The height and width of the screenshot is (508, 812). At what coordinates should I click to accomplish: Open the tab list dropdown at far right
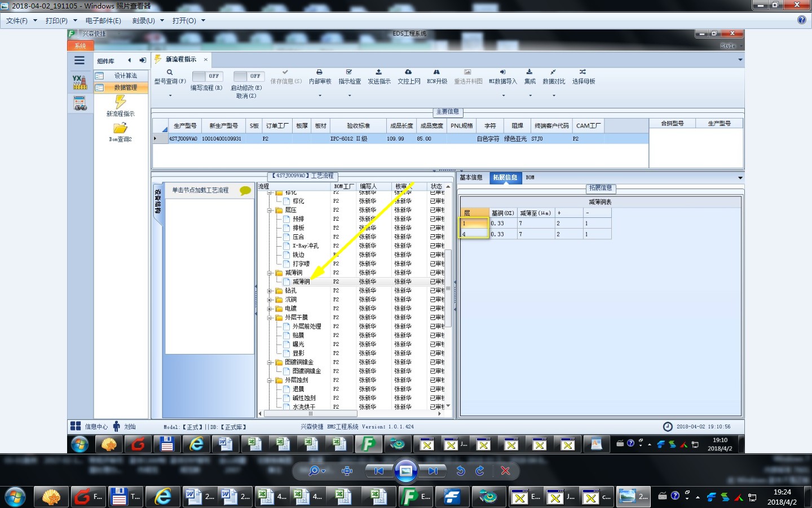pyautogui.click(x=740, y=60)
